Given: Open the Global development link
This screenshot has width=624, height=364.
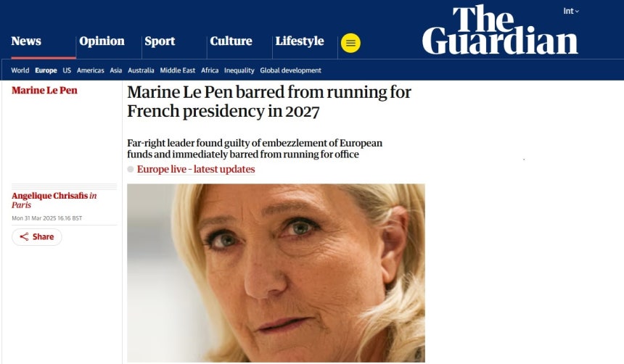Looking at the screenshot, I should pos(290,70).
